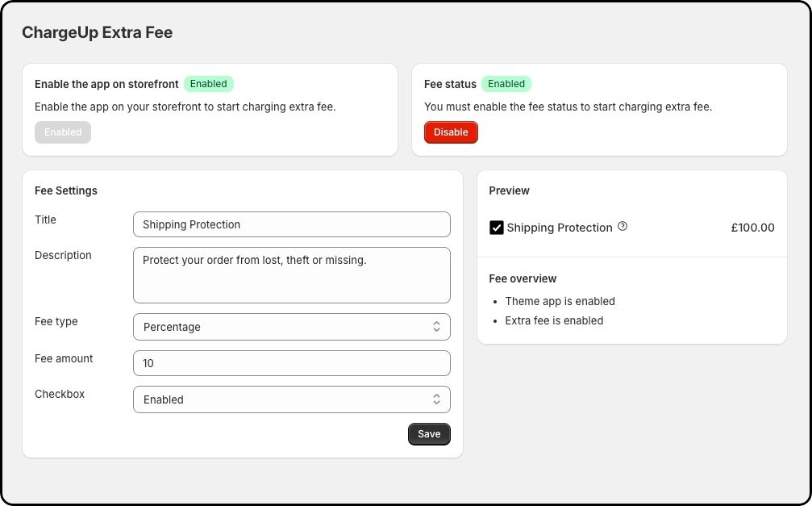Click the chevron on the Fee type selector
Image resolution: width=812 pixels, height=506 pixels.
(x=436, y=327)
